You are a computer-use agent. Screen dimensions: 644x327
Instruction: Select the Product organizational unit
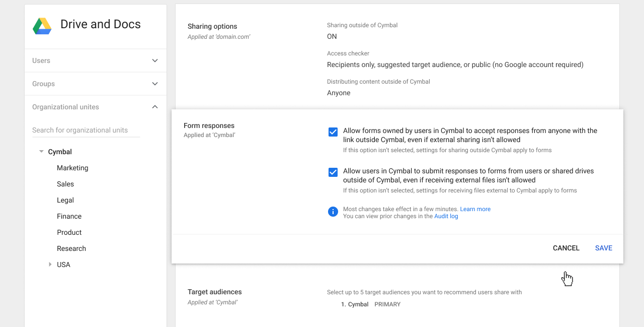[x=69, y=232]
